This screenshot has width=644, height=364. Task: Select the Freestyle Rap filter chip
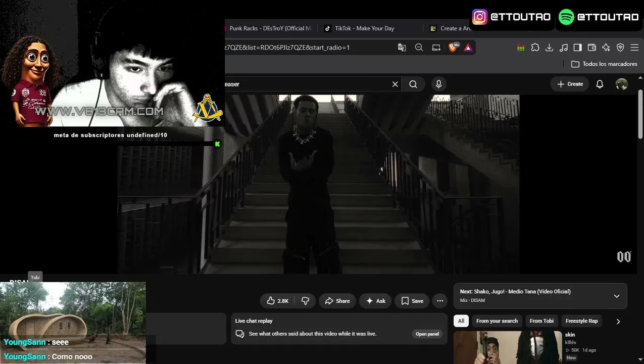581,321
